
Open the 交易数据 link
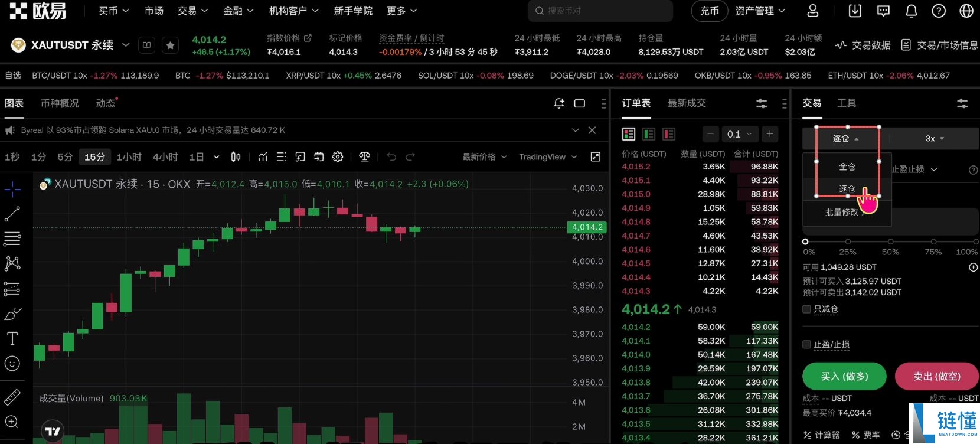(863, 45)
